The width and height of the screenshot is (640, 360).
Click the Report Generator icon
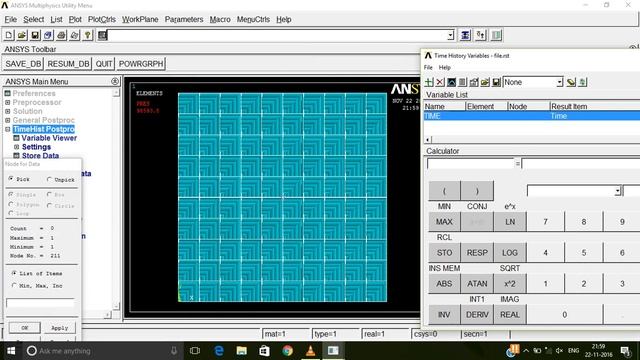click(x=74, y=35)
